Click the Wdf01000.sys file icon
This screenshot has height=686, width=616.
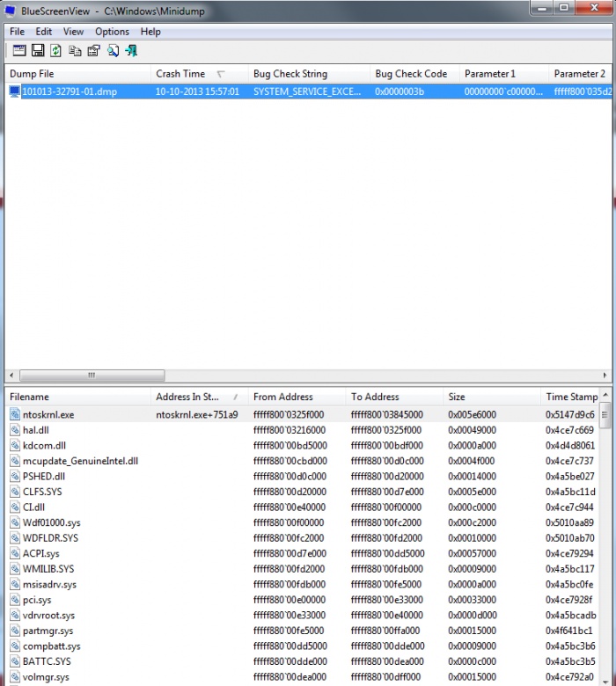15,522
